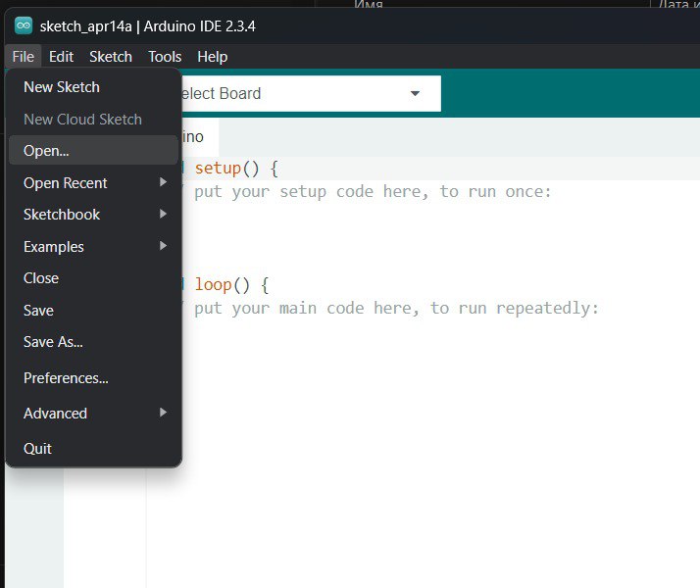Click Open... in the File menu
700x588 pixels.
point(93,150)
